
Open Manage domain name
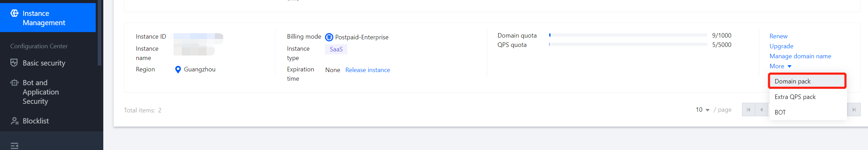800,56
